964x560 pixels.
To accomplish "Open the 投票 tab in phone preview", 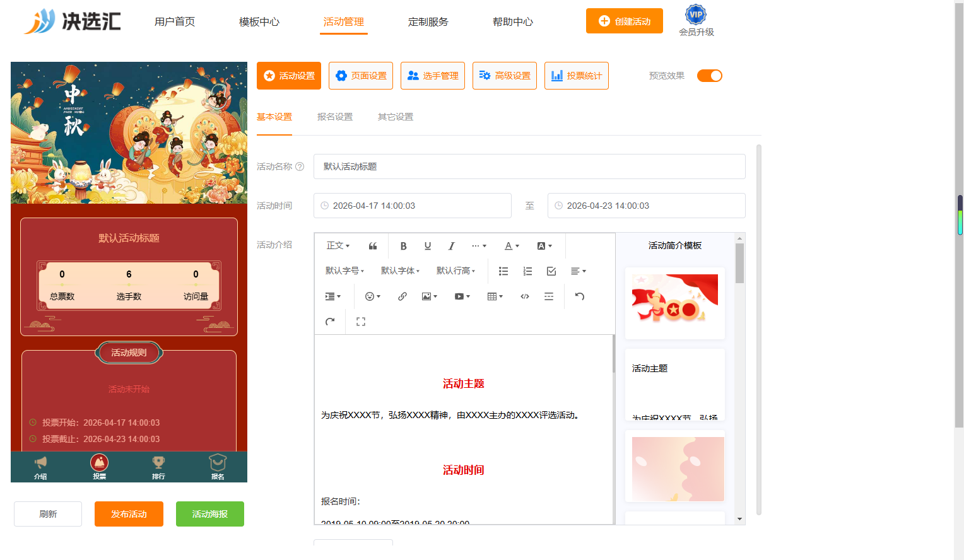I will point(99,467).
